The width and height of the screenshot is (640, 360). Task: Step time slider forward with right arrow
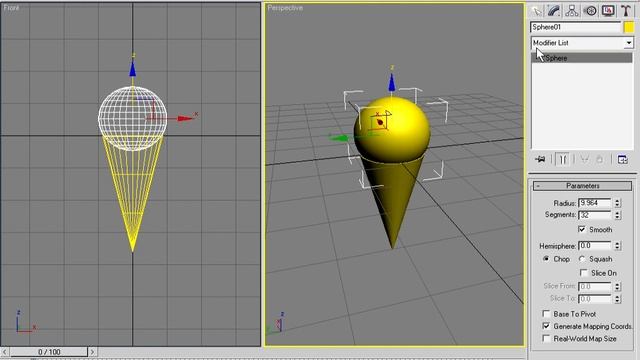tap(92, 351)
